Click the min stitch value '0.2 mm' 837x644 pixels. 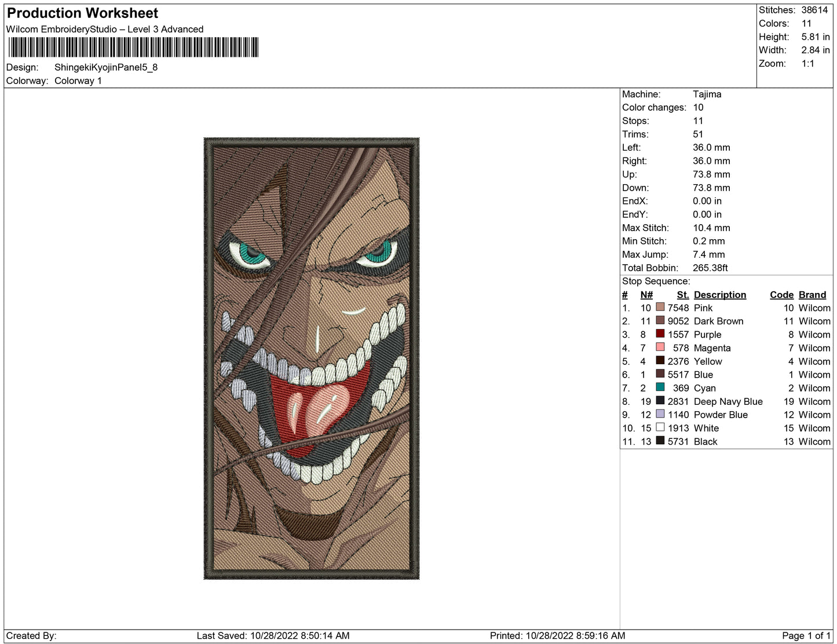(x=708, y=241)
